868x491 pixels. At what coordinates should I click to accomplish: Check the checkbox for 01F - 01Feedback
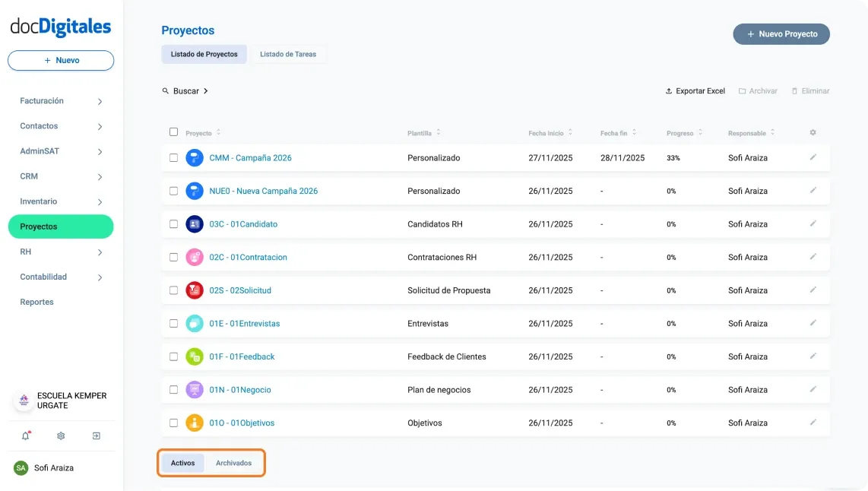tap(173, 356)
